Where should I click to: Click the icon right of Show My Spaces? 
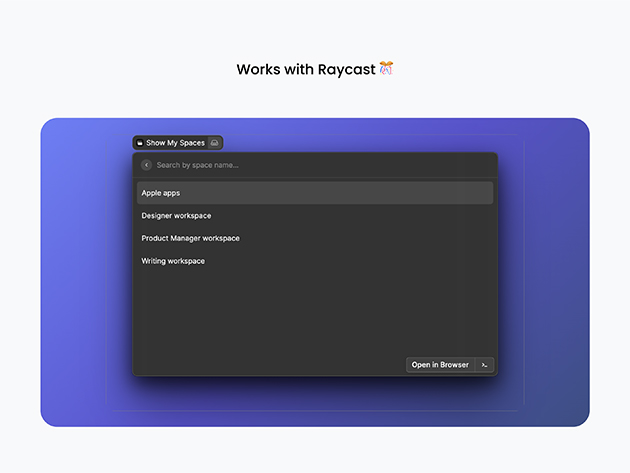(x=215, y=143)
